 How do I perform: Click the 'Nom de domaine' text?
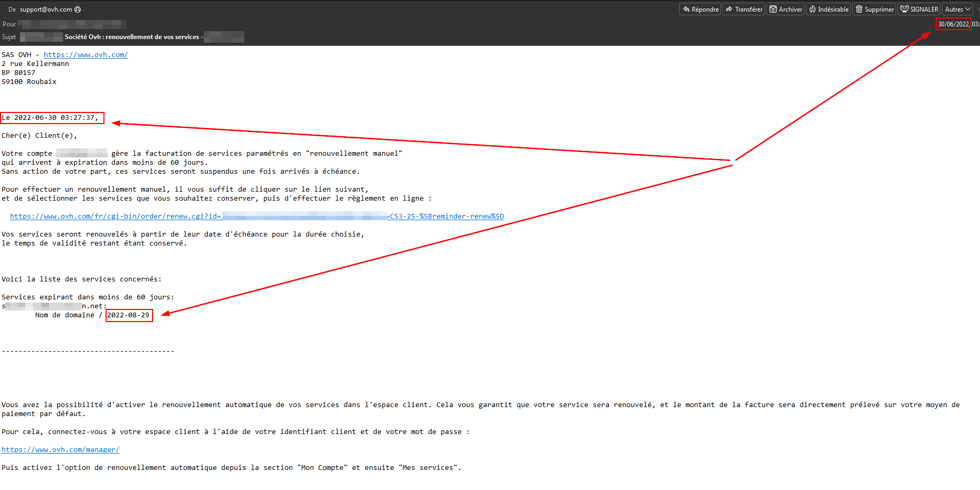(65, 315)
